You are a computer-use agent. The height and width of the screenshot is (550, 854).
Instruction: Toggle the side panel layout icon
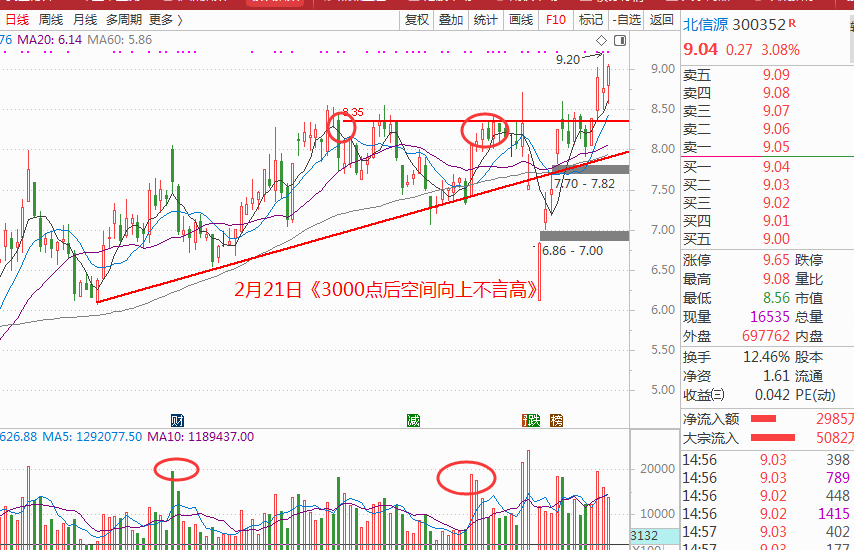[x=620, y=40]
